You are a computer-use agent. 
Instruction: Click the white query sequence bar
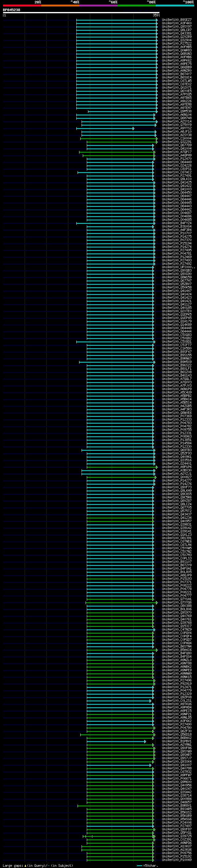click(x=81, y=13)
